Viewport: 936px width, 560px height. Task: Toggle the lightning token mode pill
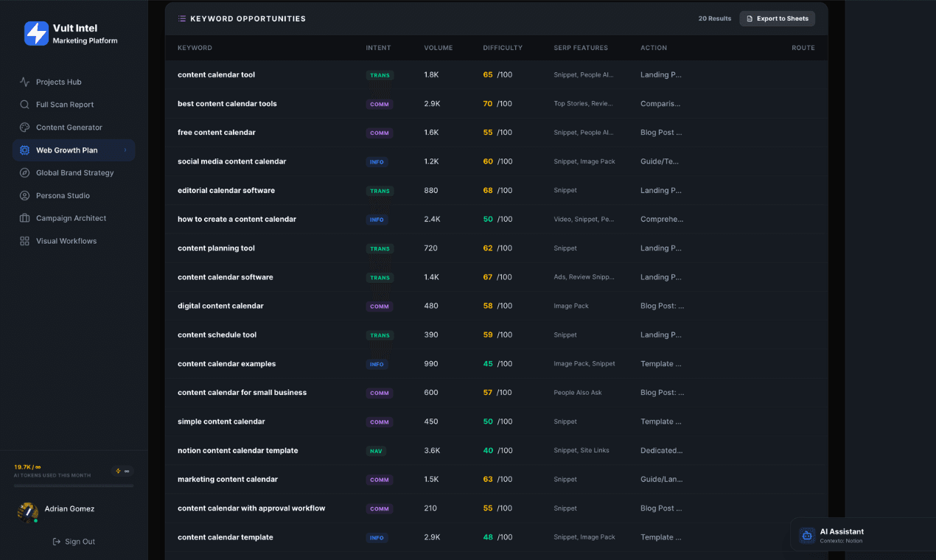coord(120,469)
